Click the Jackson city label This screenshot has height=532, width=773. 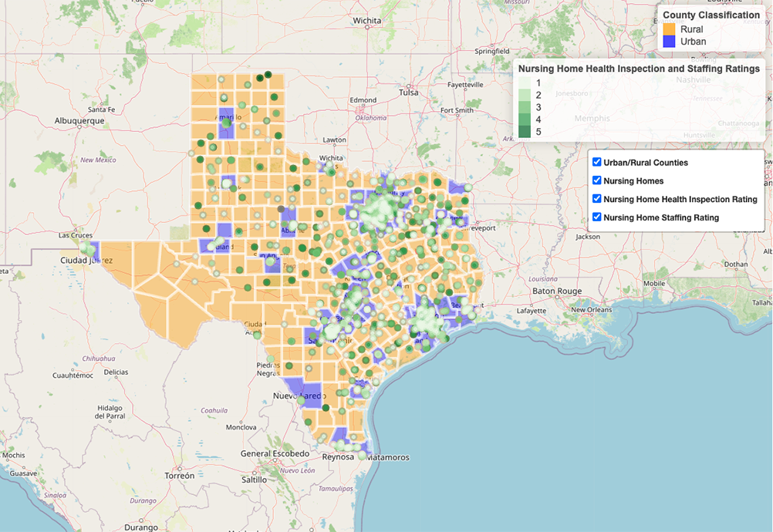[x=588, y=237]
